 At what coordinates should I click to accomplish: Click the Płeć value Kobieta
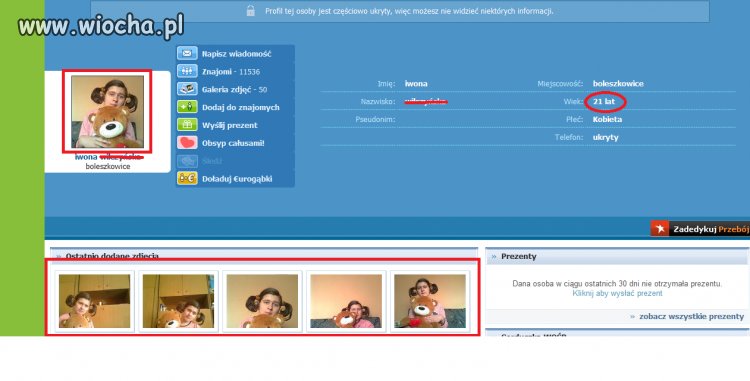607,120
